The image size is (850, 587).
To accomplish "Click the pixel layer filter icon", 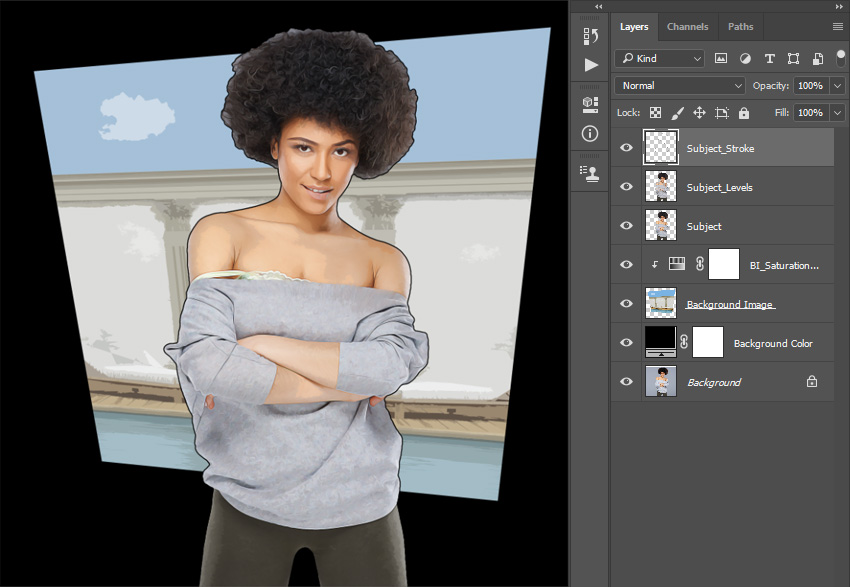I will (721, 59).
